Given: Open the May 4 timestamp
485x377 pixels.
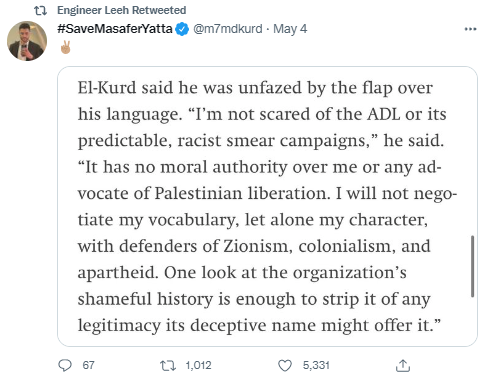Looking at the screenshot, I should point(290,29).
